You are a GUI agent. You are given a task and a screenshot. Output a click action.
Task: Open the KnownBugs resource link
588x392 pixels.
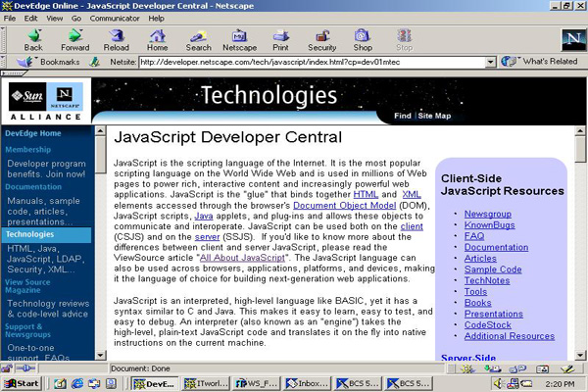coord(489,225)
